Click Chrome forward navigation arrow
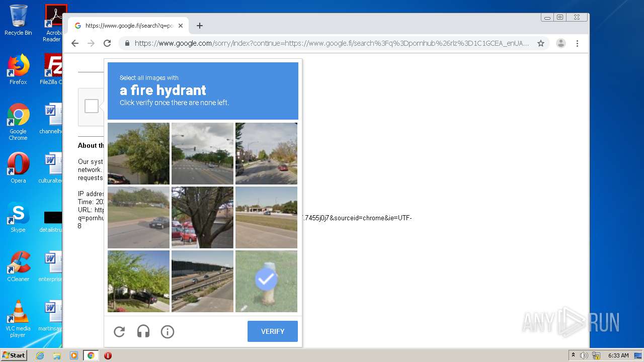The image size is (644, 362). 91,43
